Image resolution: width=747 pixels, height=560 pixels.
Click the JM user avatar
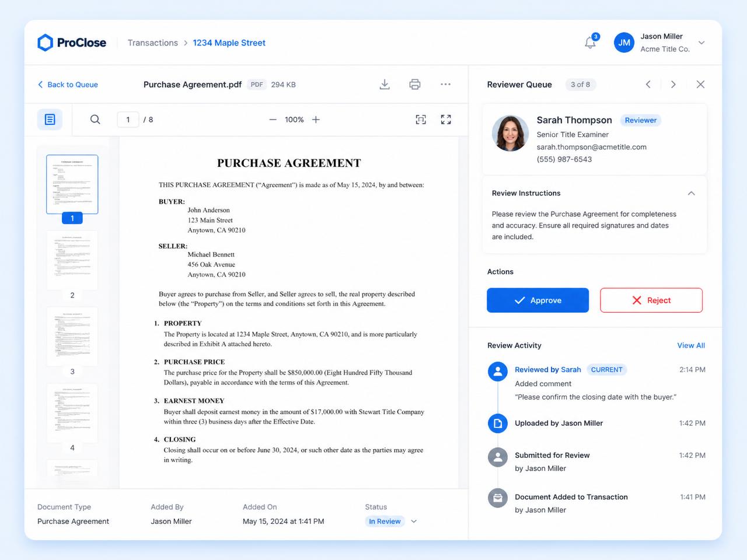click(x=624, y=43)
